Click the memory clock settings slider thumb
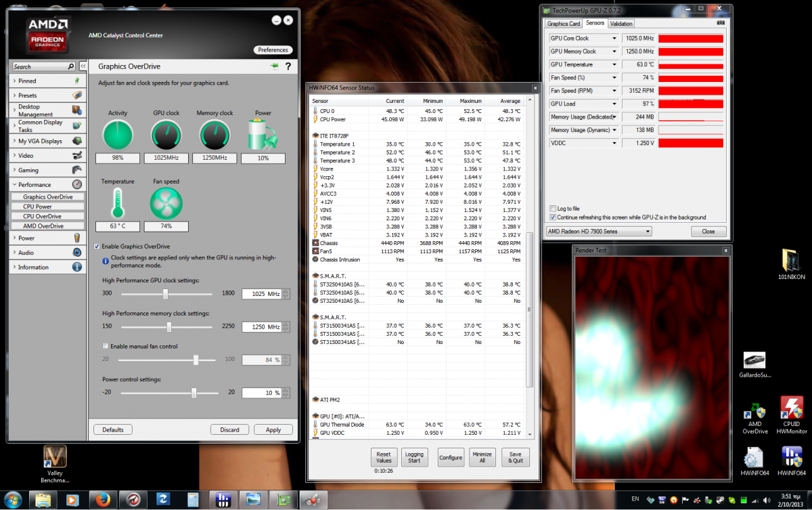This screenshot has height=510, width=812. click(169, 326)
